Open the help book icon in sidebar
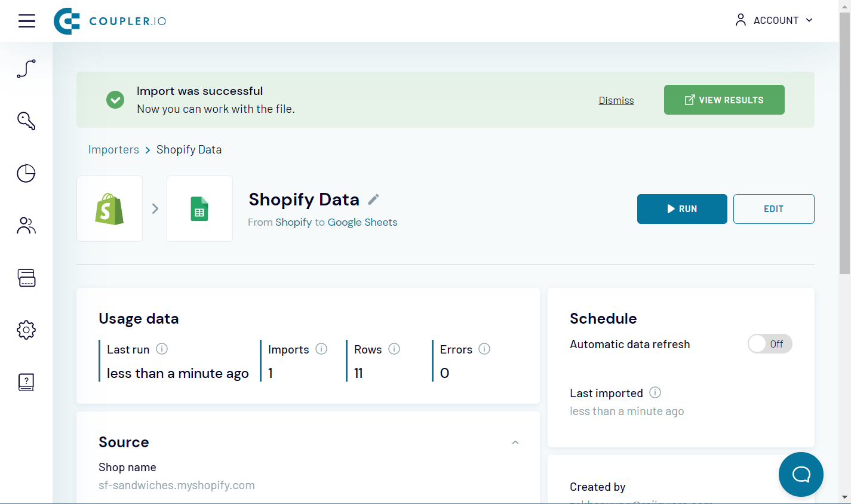The image size is (851, 504). point(26,382)
